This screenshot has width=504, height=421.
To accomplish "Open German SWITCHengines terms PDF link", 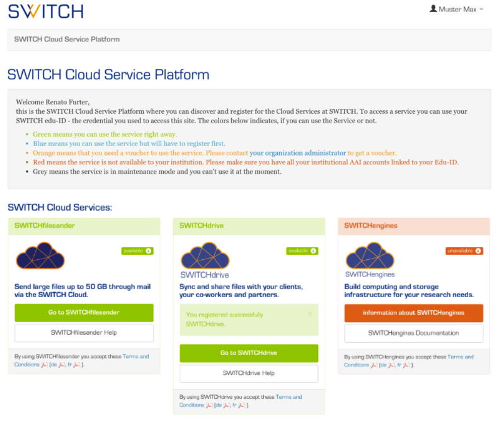I will tap(387, 365).
